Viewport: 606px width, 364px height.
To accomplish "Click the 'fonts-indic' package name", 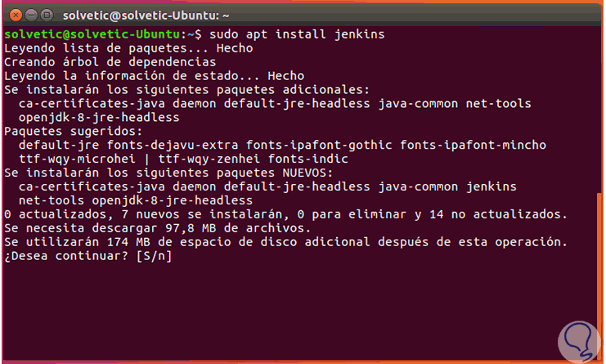I will coord(308,159).
